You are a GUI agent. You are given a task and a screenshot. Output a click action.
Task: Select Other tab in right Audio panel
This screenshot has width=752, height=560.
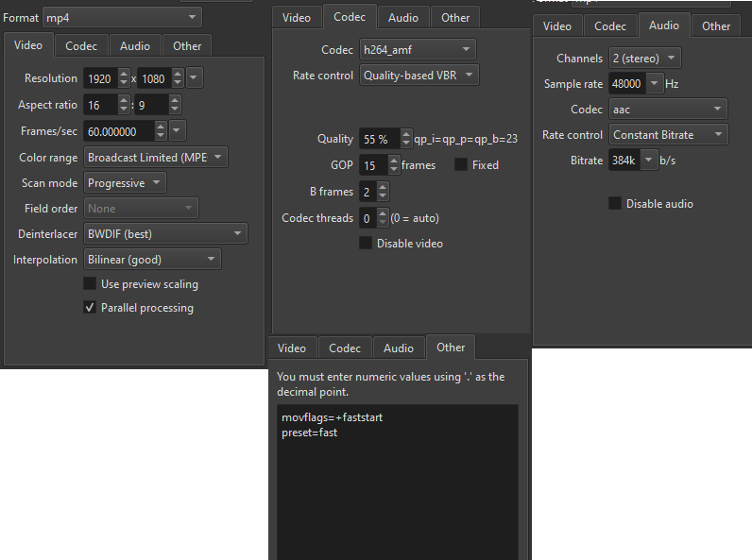[716, 25]
